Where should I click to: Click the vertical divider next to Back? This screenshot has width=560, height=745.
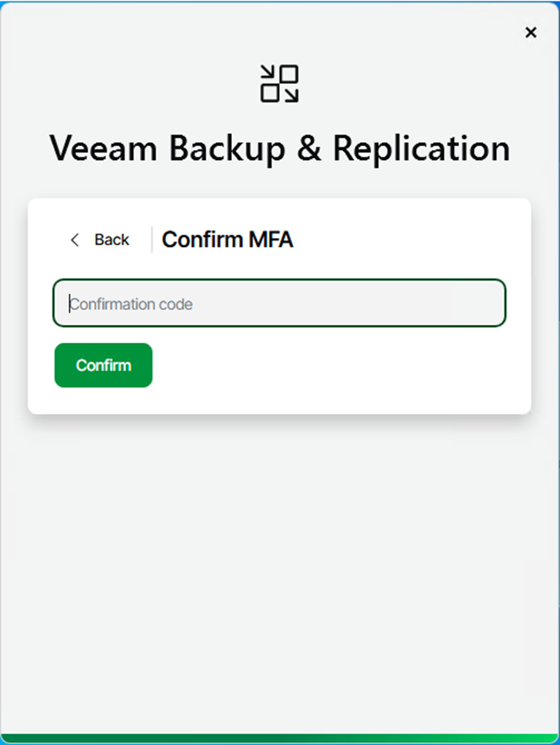point(152,240)
